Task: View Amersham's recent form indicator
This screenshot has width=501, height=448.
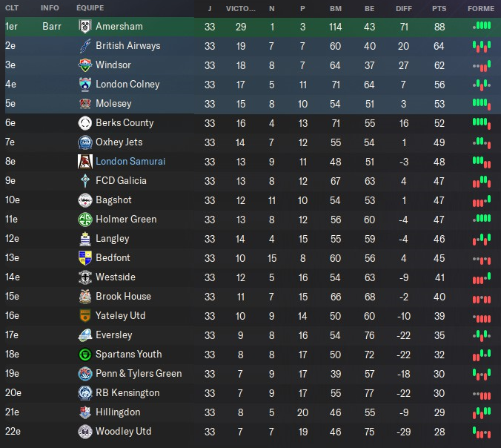Action: 482,26
